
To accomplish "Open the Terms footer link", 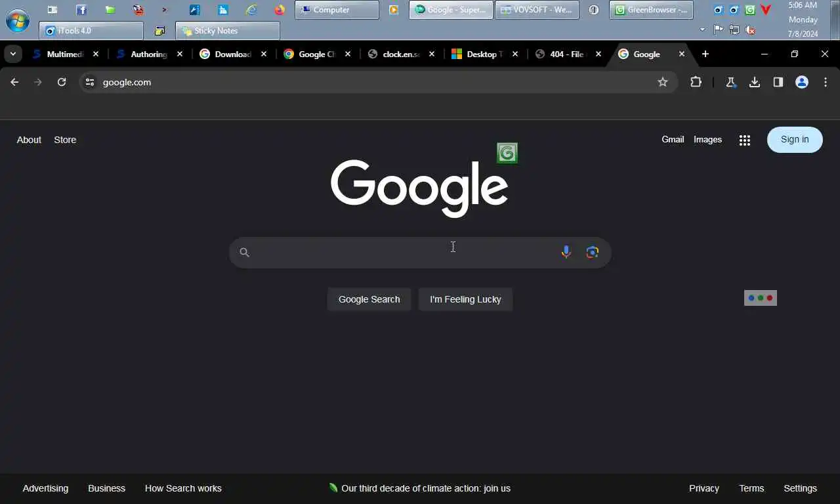I will coord(751,488).
